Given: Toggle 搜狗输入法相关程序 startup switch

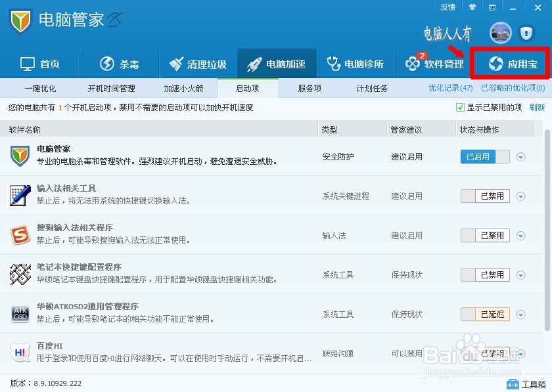Looking at the screenshot, I should point(485,236).
